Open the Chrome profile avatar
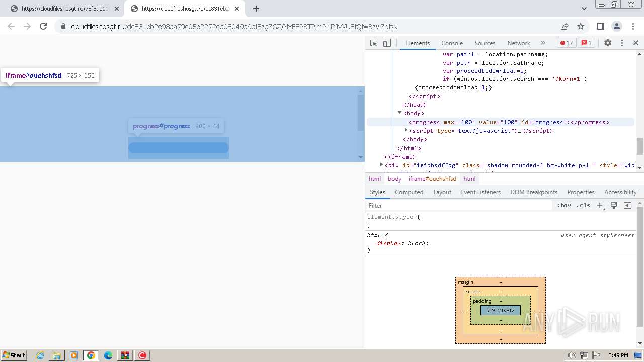Screen dimensions: 644x362 [x=616, y=26]
